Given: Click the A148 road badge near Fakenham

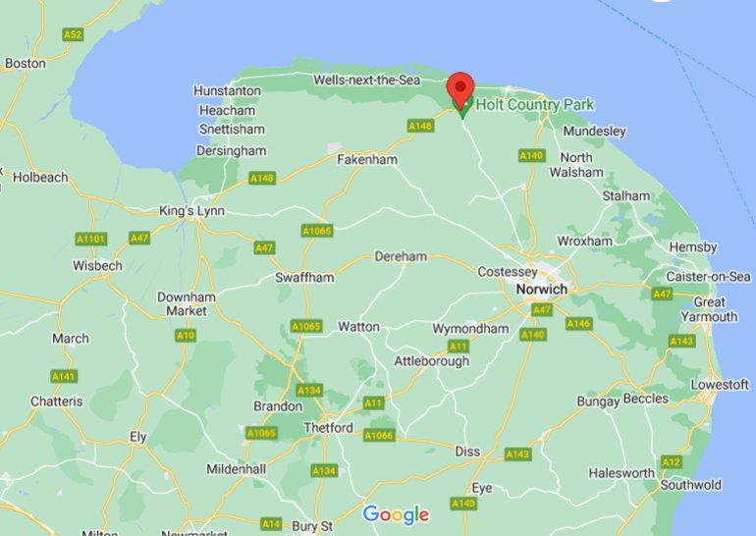Looking at the screenshot, I should (420, 127).
